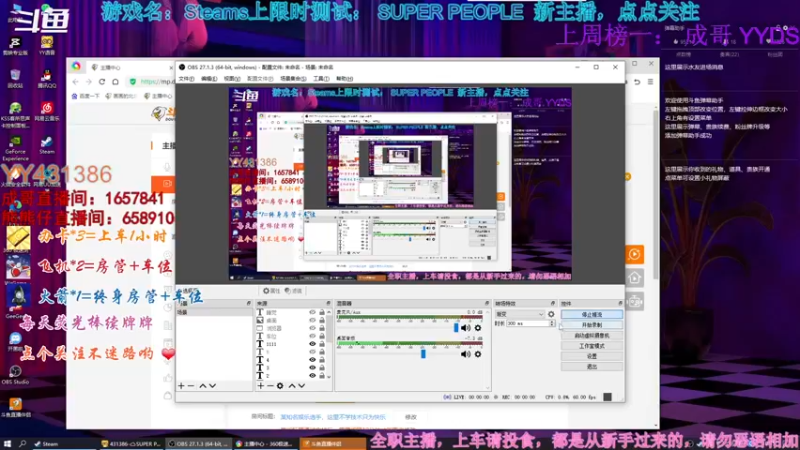Open 麦克风/Aux mixer gear settings

click(478, 328)
